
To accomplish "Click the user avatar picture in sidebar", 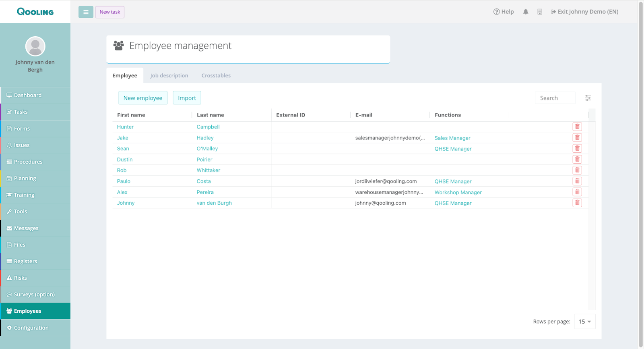I will (x=35, y=46).
